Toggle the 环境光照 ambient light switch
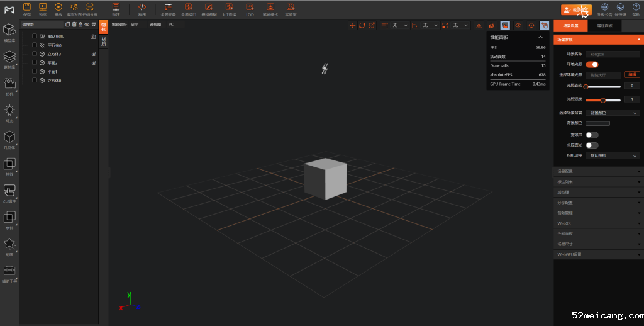 coord(592,64)
